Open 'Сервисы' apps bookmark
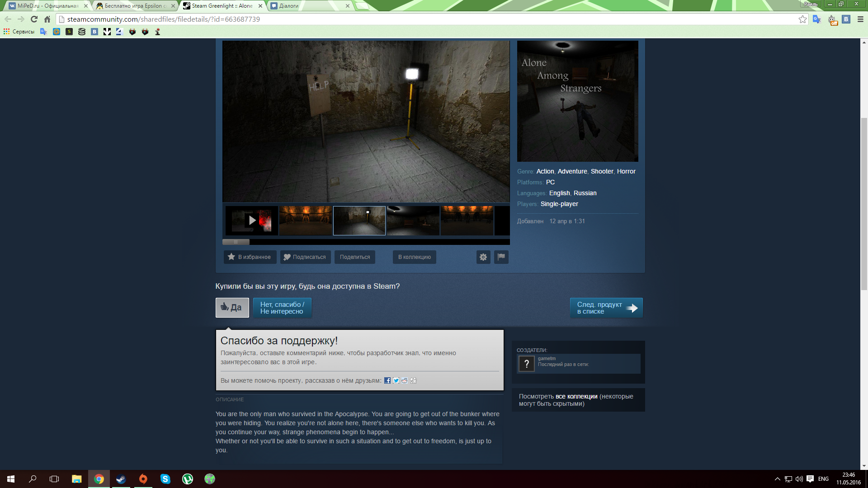 19,32
